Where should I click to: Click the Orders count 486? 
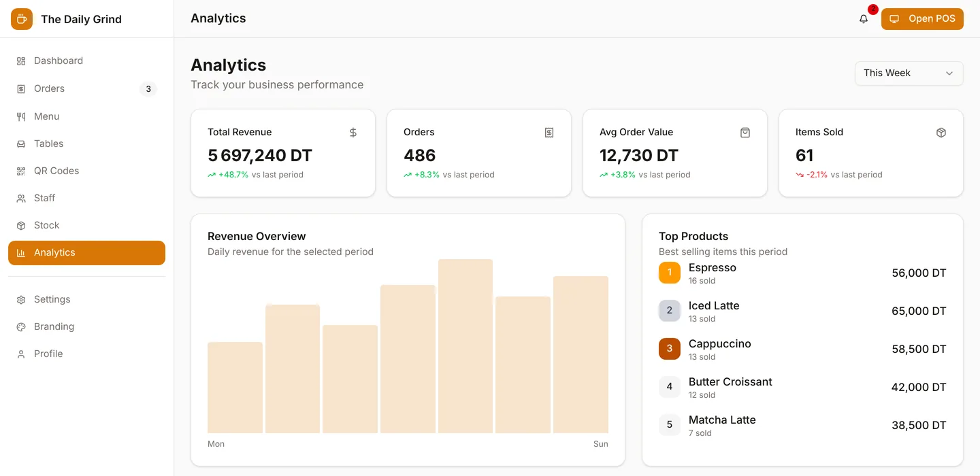coord(419,156)
